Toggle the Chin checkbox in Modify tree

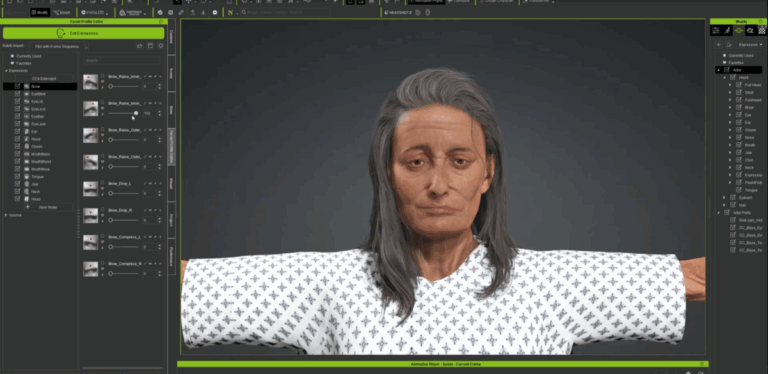739,160
